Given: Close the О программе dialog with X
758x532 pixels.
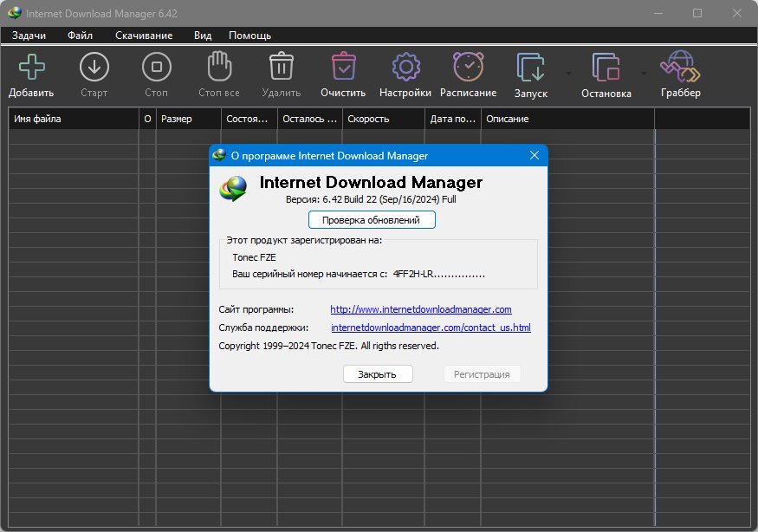Looking at the screenshot, I should (x=534, y=155).
